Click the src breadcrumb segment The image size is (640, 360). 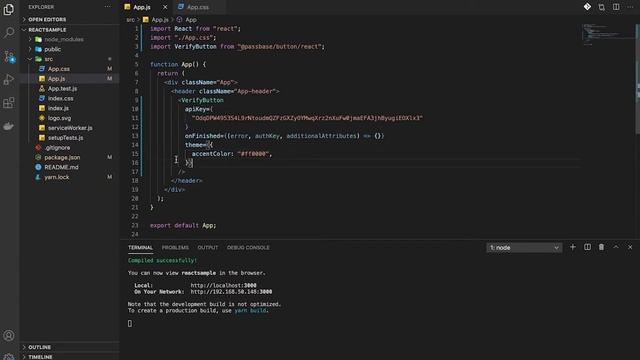tap(130, 20)
